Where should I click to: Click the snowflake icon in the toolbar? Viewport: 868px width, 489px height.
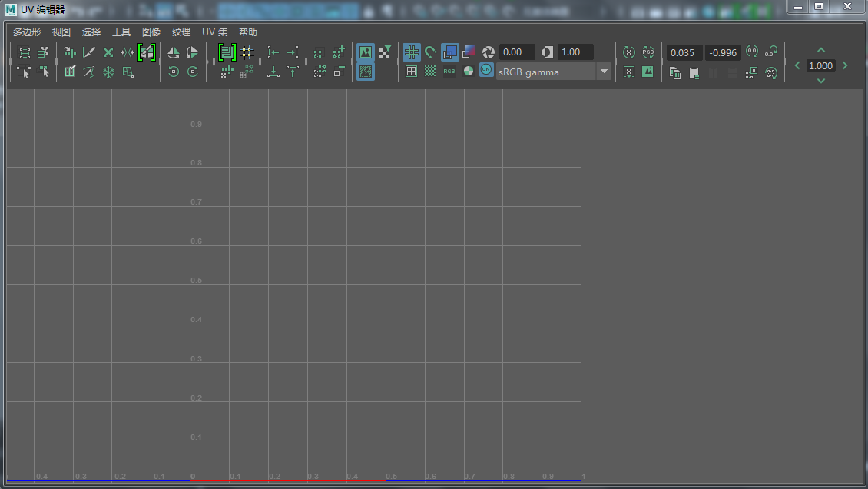tap(108, 72)
